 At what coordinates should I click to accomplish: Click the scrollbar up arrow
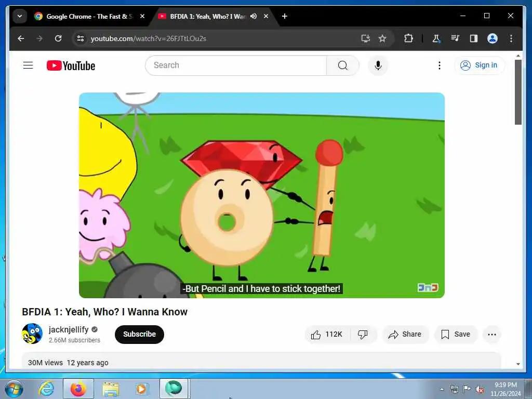[518, 55]
